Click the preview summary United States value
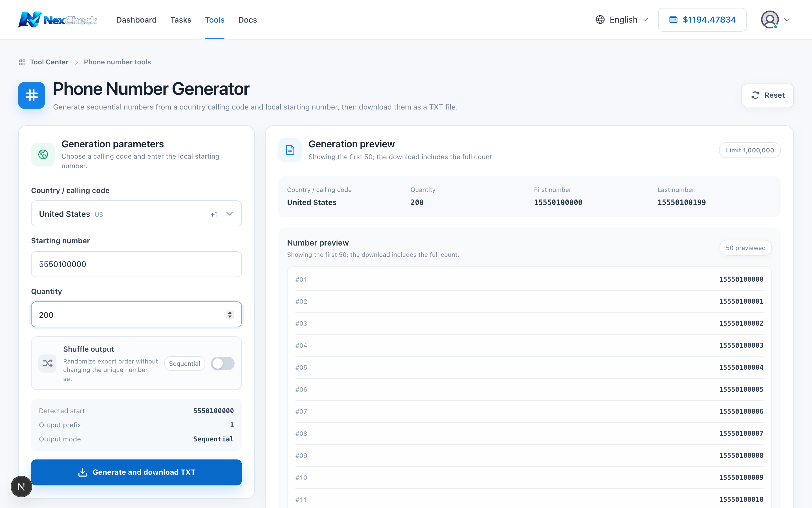Screen dimensions: 812x508 click(312, 202)
